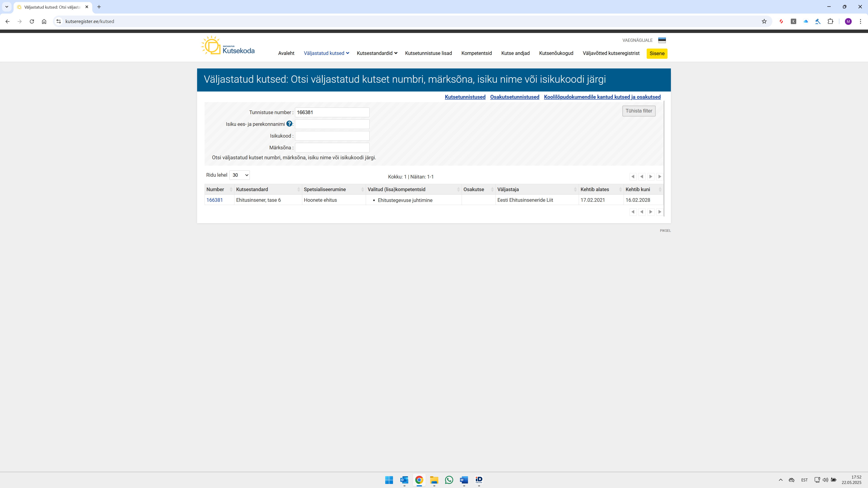
Task: Sort table by Kutsestandard column
Action: pos(268,189)
